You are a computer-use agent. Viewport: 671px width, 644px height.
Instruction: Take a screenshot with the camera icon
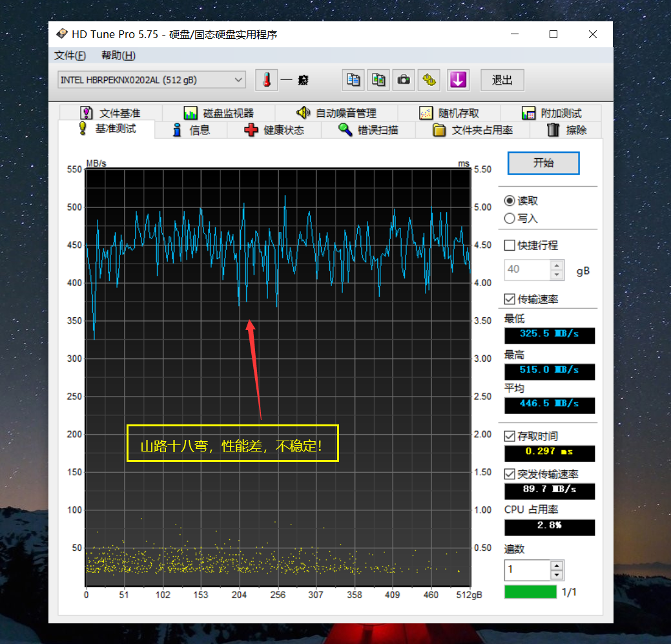[x=404, y=80]
